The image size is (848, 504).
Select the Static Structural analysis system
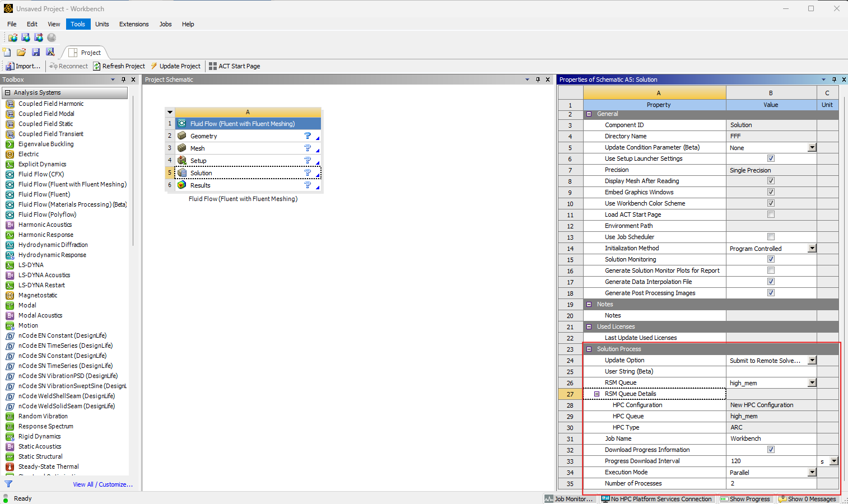[40, 456]
